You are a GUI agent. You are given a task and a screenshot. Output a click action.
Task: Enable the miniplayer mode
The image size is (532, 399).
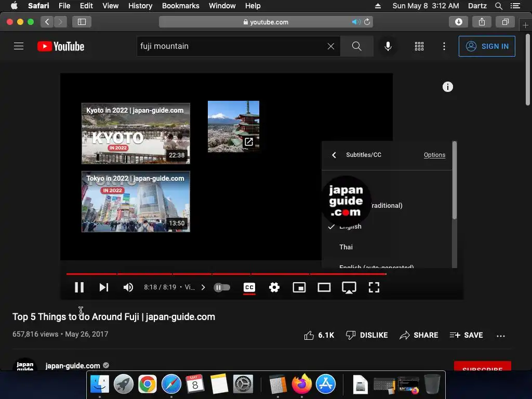(x=299, y=287)
